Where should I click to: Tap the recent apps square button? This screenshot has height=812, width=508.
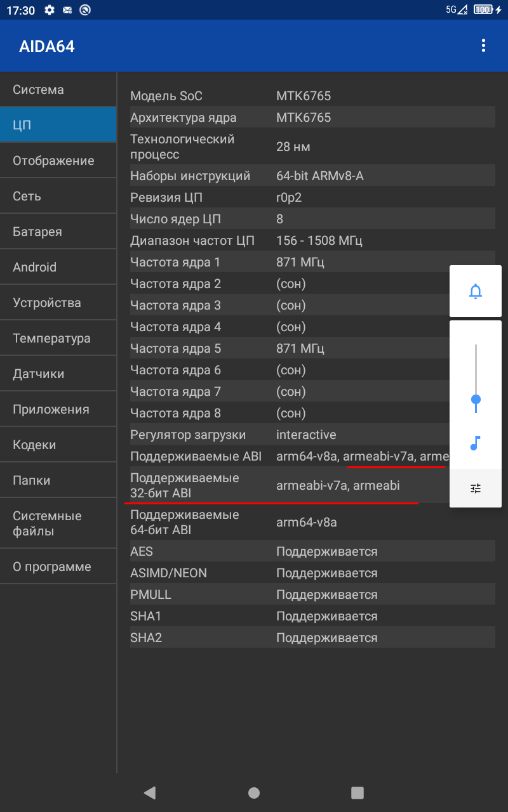pos(358,792)
